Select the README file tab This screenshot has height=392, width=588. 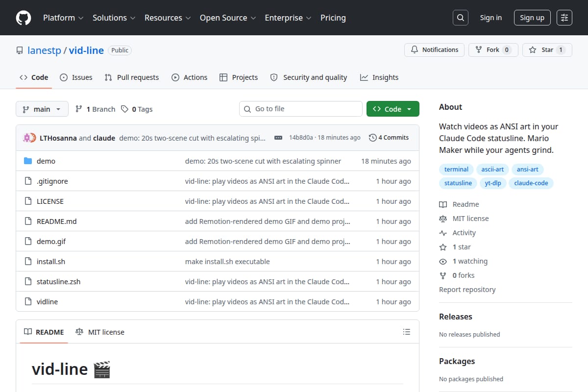(x=44, y=332)
